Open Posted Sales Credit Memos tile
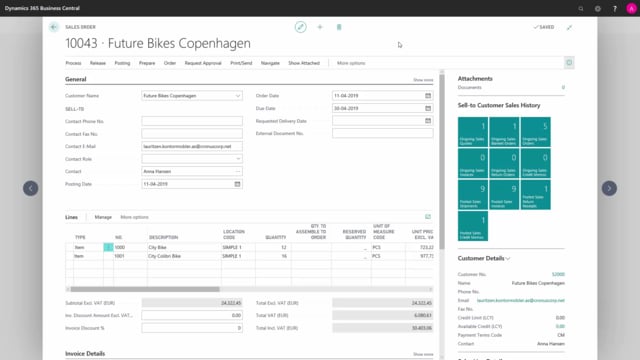Image resolution: width=640 pixels, height=360 pixels. click(x=473, y=226)
